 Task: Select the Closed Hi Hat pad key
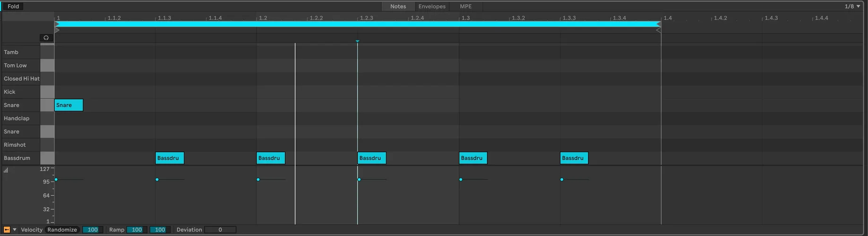(x=47, y=79)
